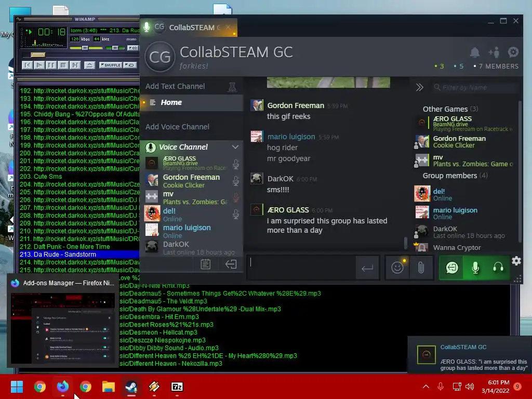Collapse the Group members section

455,176
